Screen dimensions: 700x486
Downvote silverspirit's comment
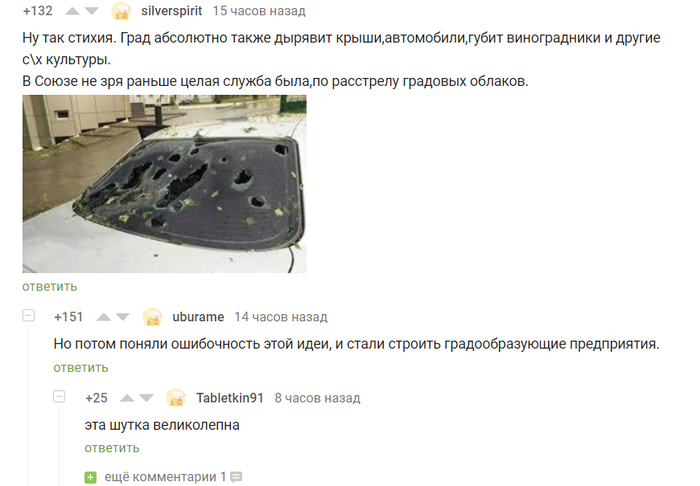tap(92, 11)
